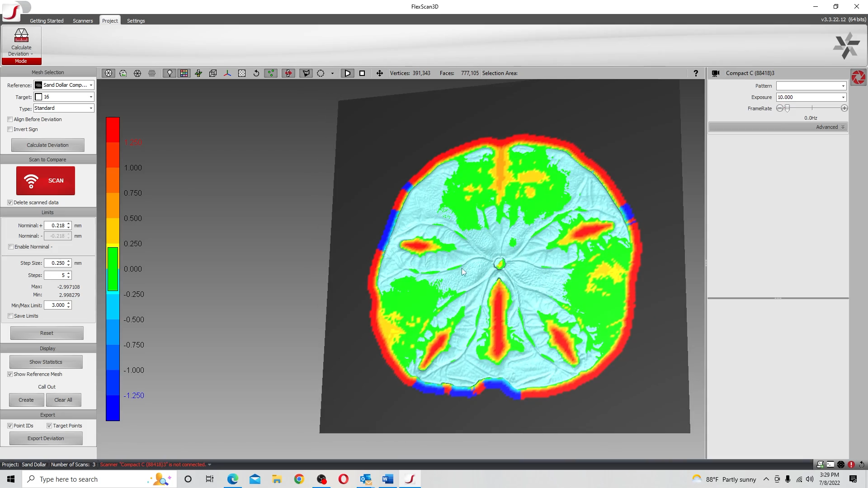The width and height of the screenshot is (868, 488).
Task: Click the deviation color scale bar
Action: click(x=113, y=269)
